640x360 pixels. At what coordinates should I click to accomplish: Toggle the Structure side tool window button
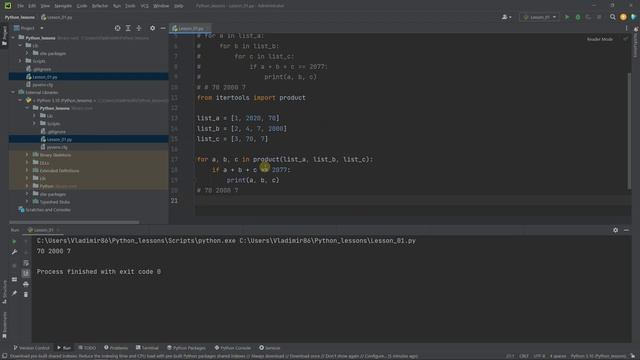(x=4, y=291)
